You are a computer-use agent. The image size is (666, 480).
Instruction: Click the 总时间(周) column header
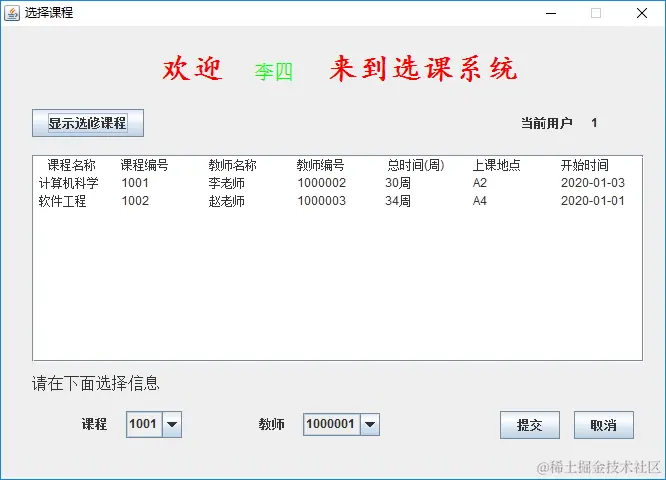click(415, 165)
